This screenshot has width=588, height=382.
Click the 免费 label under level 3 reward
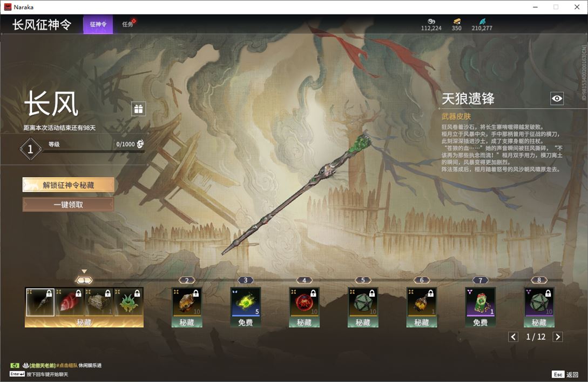coord(246,323)
